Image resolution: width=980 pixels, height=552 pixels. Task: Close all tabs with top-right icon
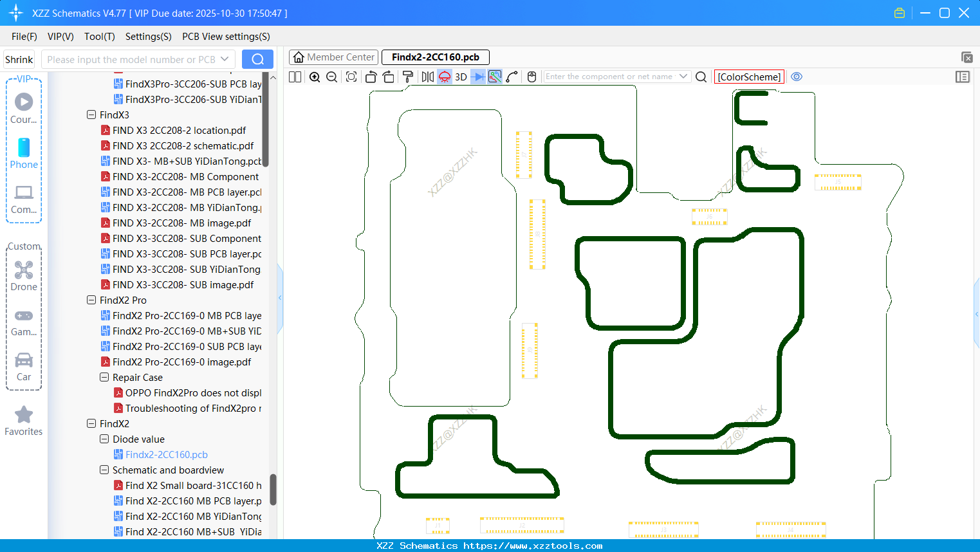pos(966,57)
